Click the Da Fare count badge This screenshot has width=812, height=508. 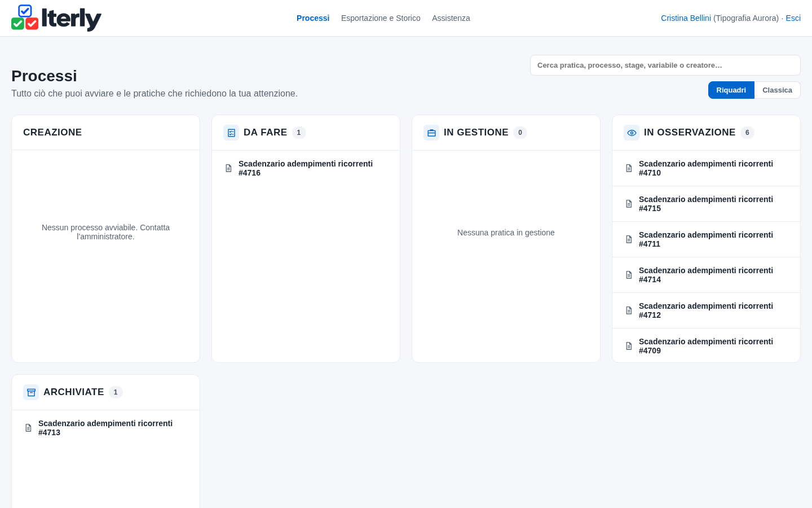tap(299, 133)
